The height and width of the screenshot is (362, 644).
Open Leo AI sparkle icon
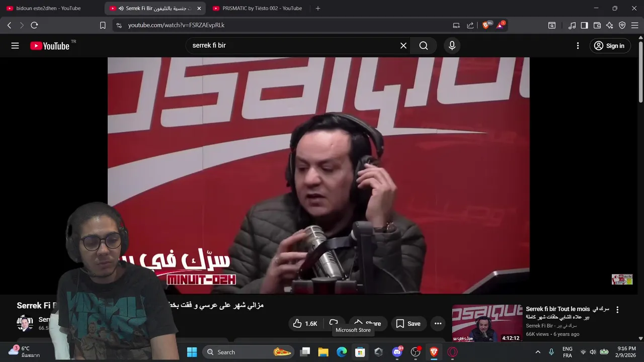[x=610, y=25]
